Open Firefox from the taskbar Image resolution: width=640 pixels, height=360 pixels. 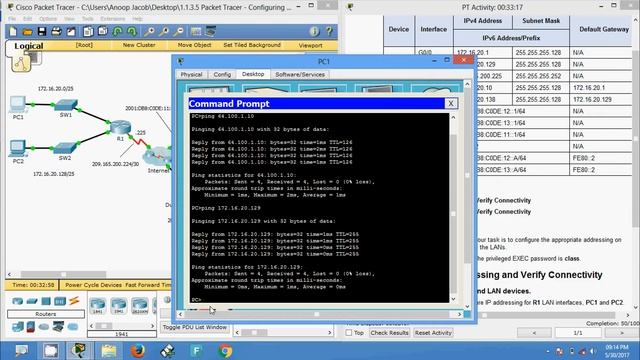point(138,351)
